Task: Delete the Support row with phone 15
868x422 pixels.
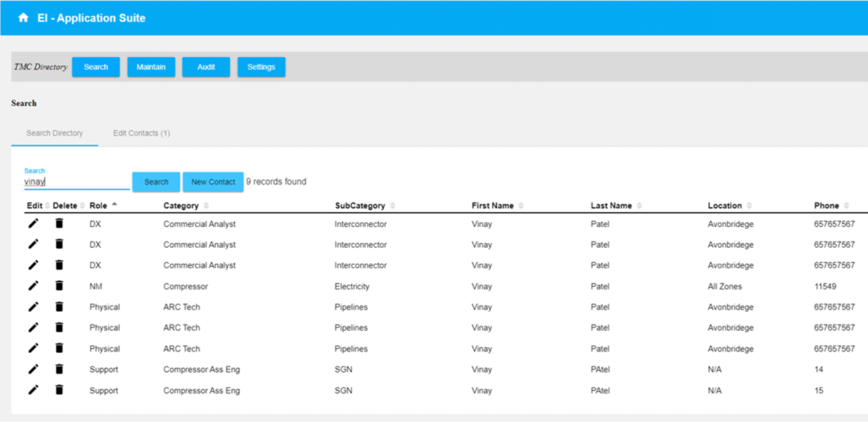Action: (59, 390)
